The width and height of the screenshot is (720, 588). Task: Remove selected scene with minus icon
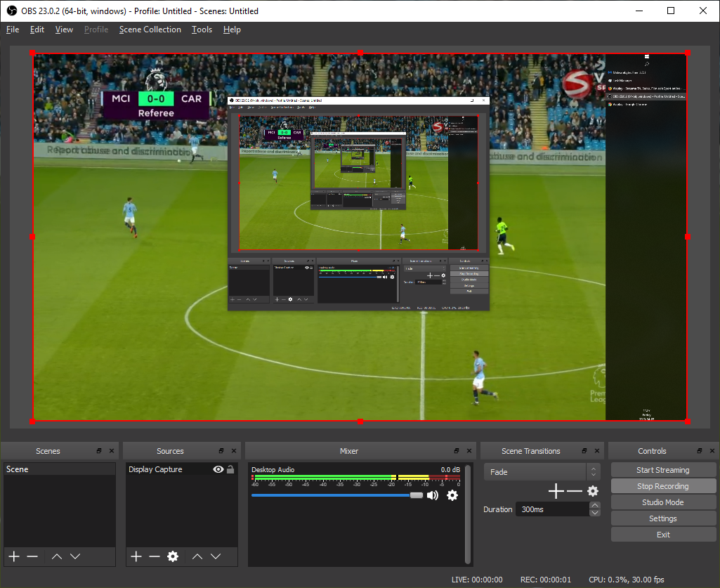32,556
